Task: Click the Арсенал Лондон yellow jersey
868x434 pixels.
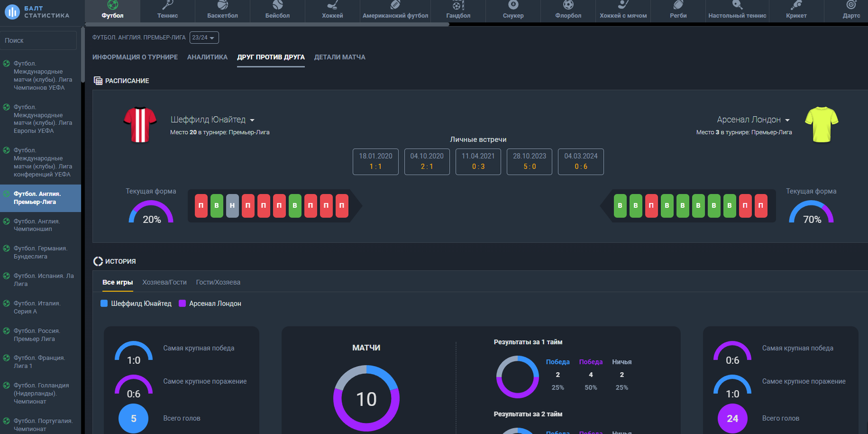Action: pos(822,125)
